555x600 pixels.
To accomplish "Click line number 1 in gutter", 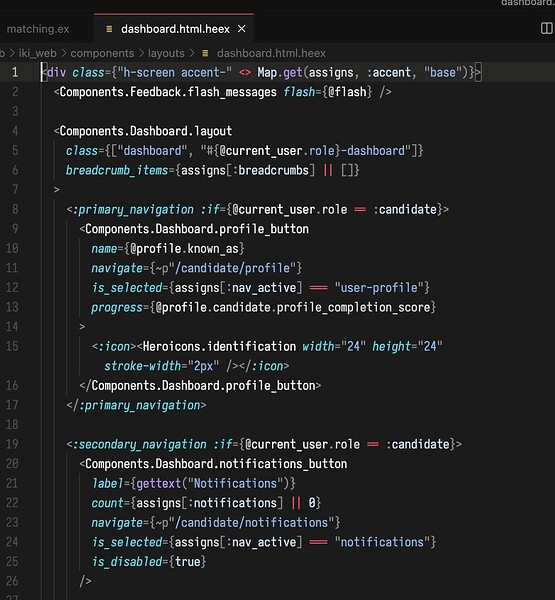I will [15, 72].
